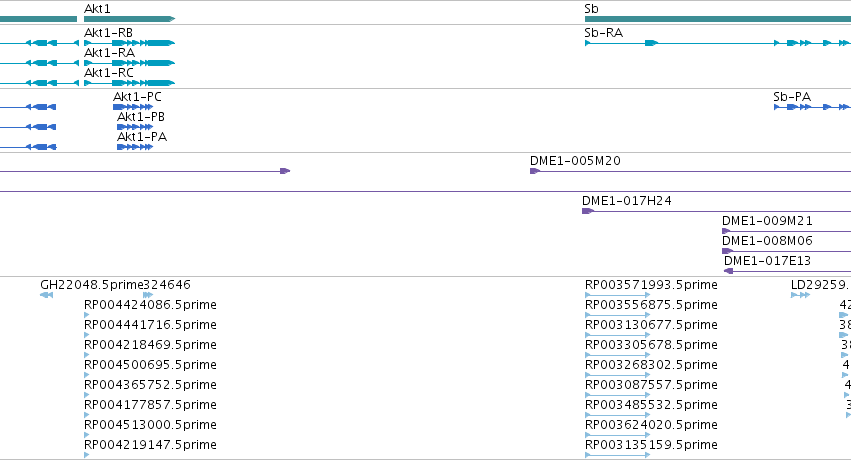Click EST RP004500695.5prime

click(x=150, y=365)
